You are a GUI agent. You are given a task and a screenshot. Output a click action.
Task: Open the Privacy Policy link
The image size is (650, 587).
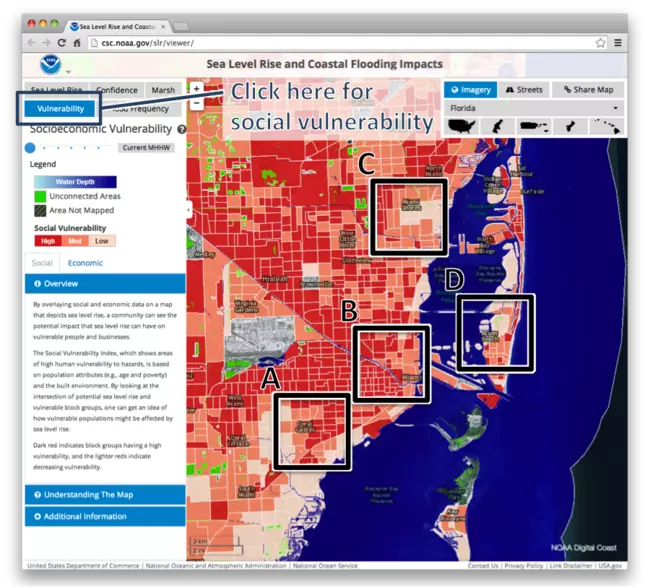point(524,566)
